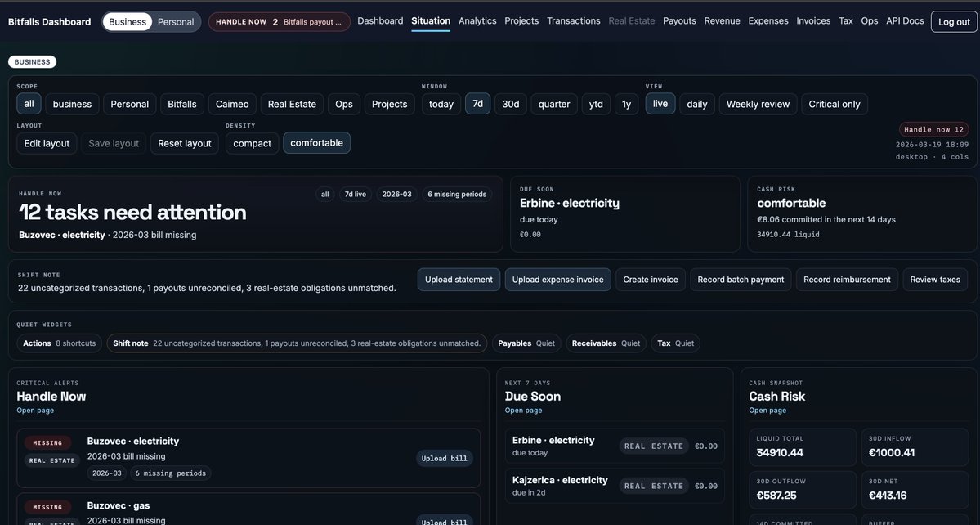This screenshot has height=525, width=980.
Task: Choose the 30d window
Action: pyautogui.click(x=511, y=105)
